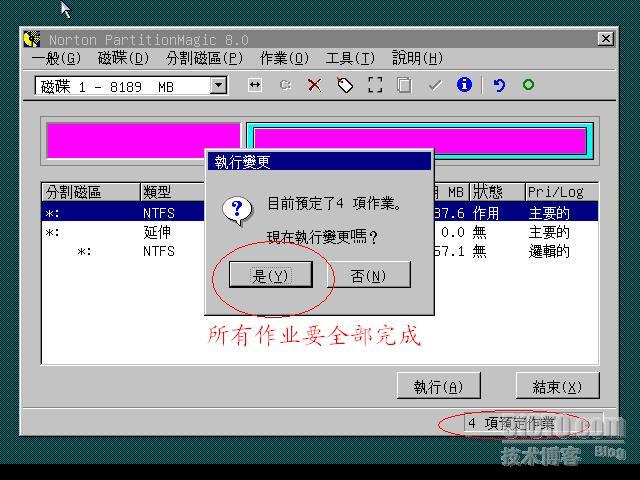This screenshot has height=480, width=640.
Task: Click the question mark dialog icon
Action: [x=237, y=211]
